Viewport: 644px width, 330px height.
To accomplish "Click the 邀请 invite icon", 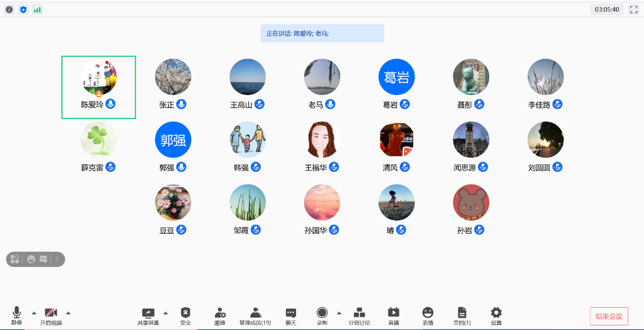I will coord(220,316).
